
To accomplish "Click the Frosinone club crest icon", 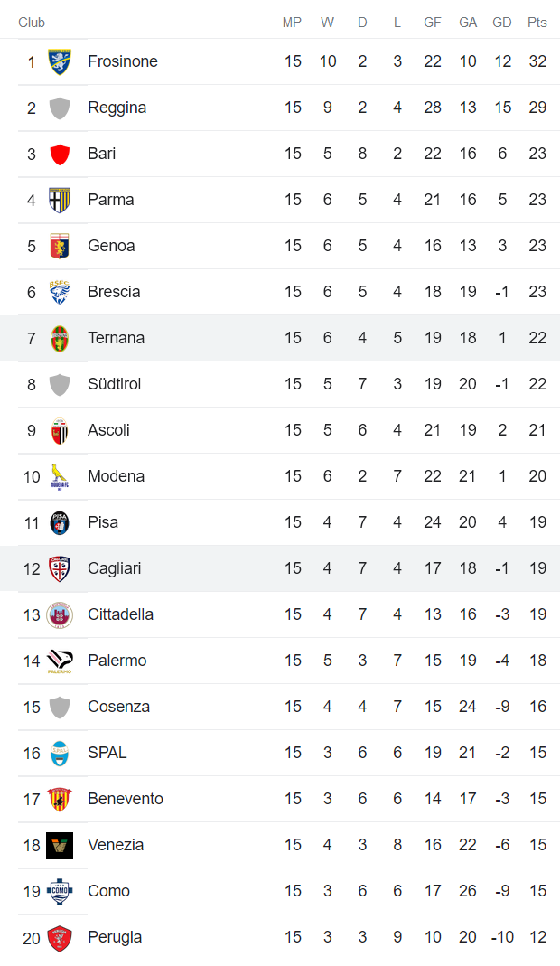I will tap(60, 61).
